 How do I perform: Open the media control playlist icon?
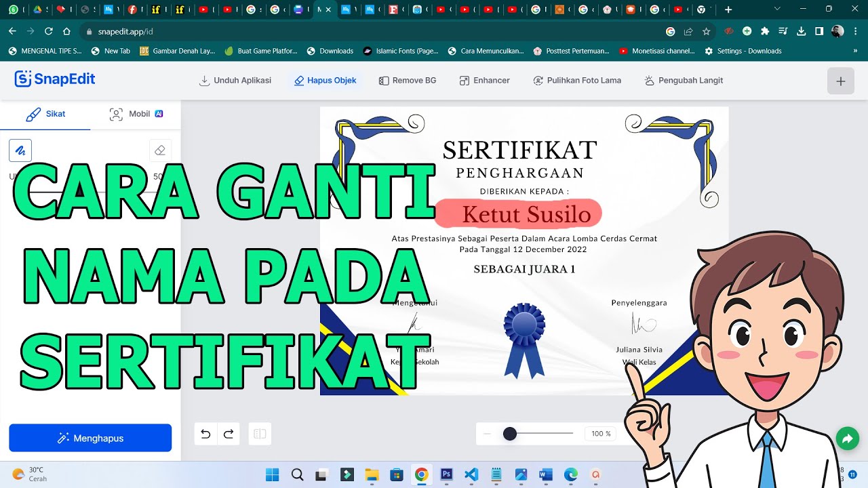coord(783,31)
